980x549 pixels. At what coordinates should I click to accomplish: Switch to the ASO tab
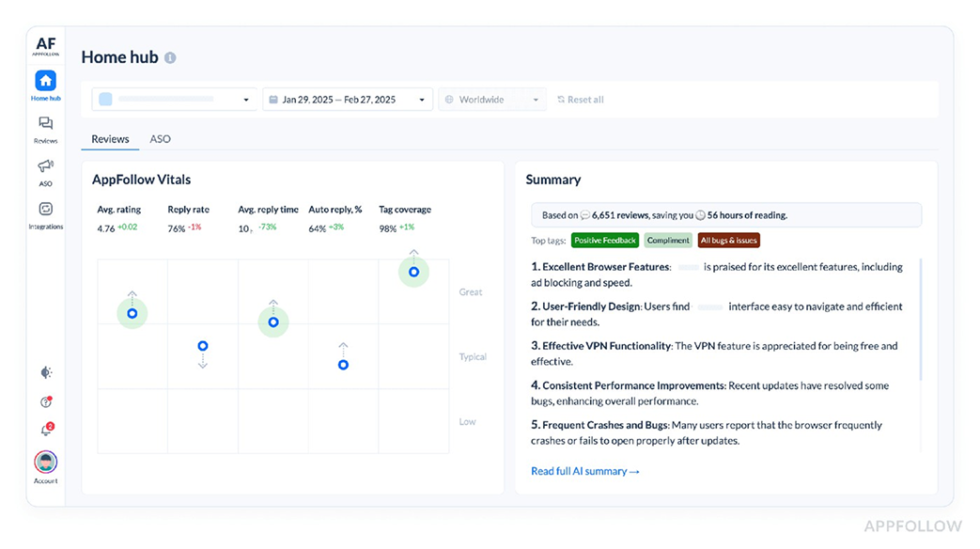click(x=160, y=138)
